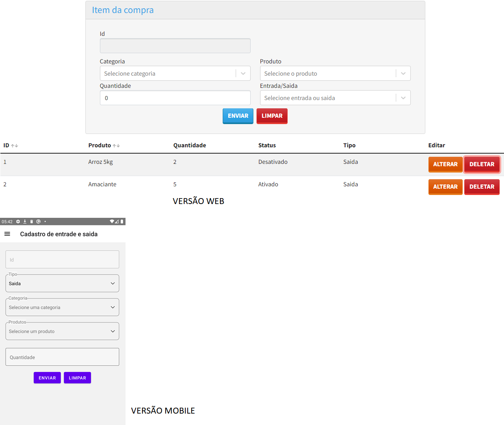Sort table by ID column arrows
504x425 pixels.
click(15, 146)
